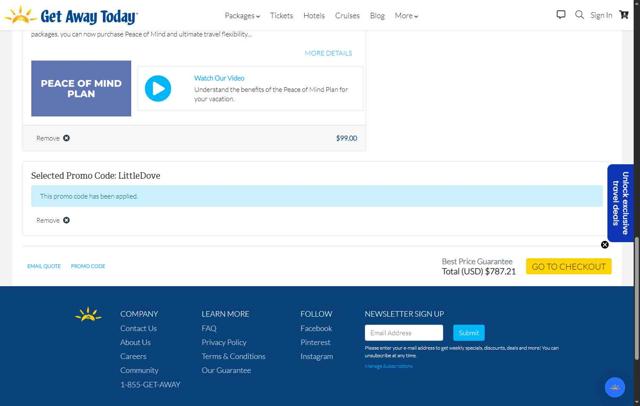The image size is (640, 406).
Task: Click the Email Address input field
Action: tap(404, 333)
